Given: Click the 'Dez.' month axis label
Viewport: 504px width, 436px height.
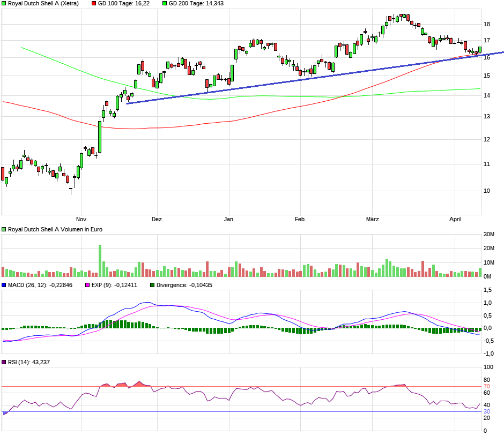Looking at the screenshot, I should 158,219.
